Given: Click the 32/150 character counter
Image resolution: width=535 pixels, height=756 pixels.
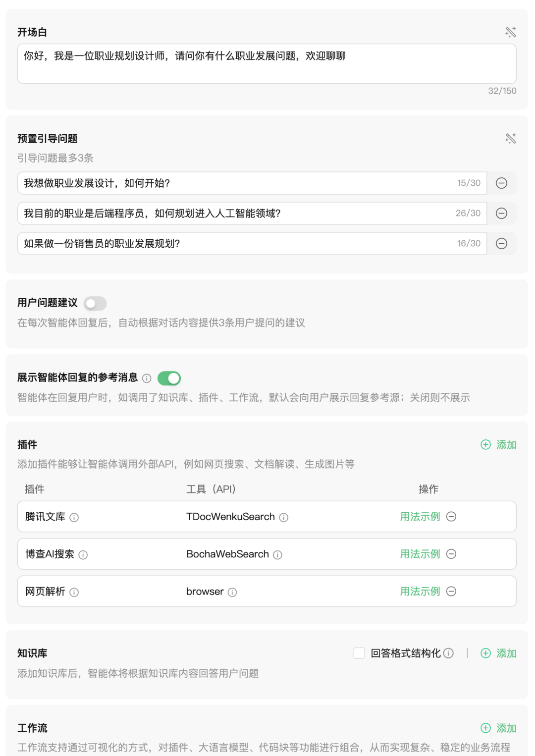Looking at the screenshot, I should [502, 91].
